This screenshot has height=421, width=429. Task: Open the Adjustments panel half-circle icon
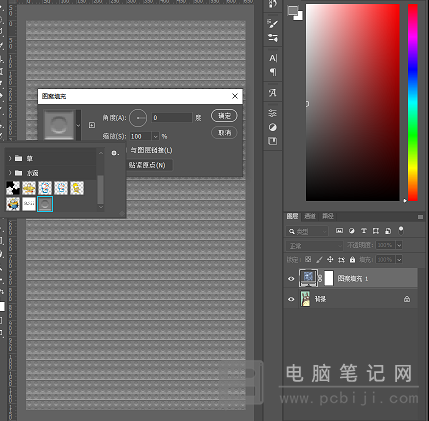click(273, 127)
